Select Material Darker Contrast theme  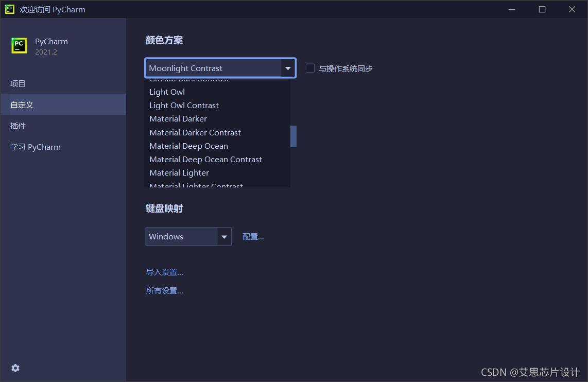coord(217,132)
